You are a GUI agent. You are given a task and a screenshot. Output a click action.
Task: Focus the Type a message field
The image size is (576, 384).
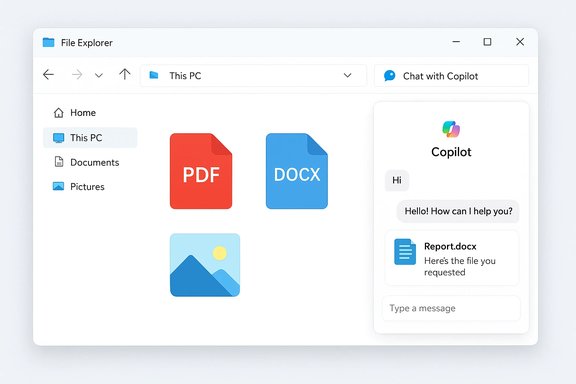[x=451, y=308]
